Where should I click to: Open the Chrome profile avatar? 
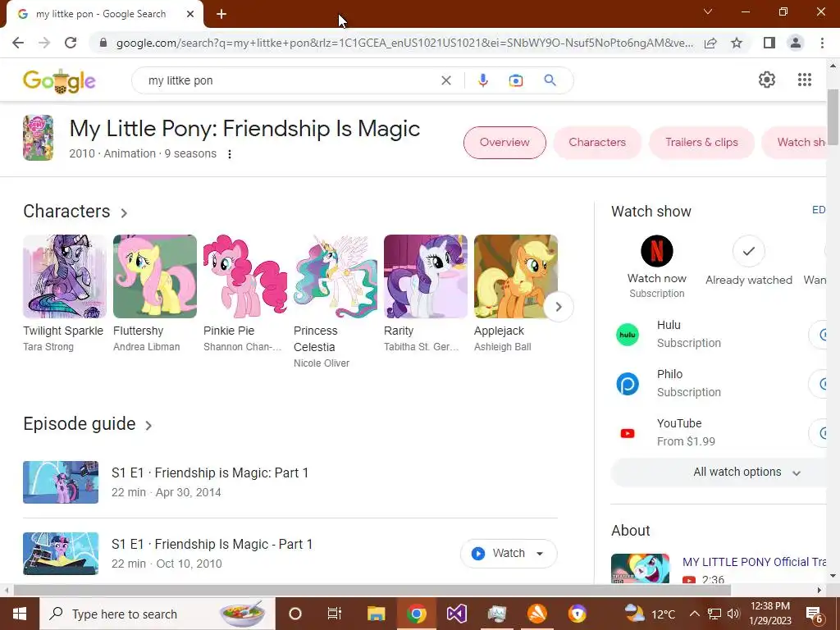[x=796, y=43]
